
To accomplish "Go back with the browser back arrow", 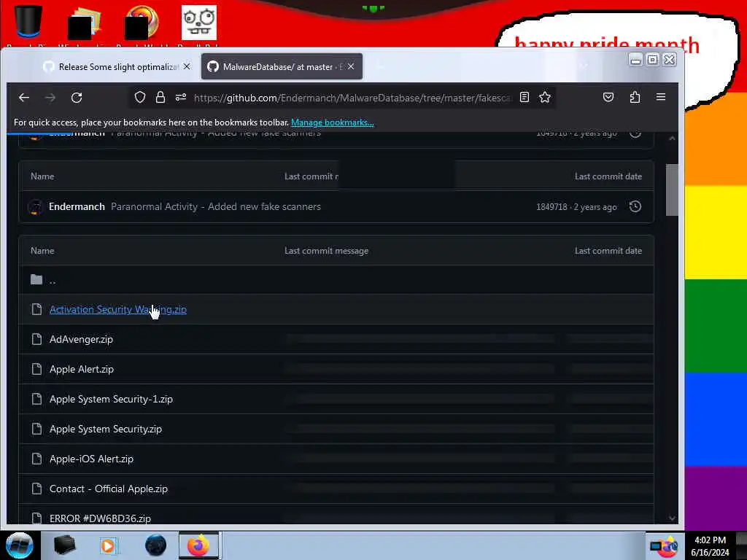I will click(24, 98).
